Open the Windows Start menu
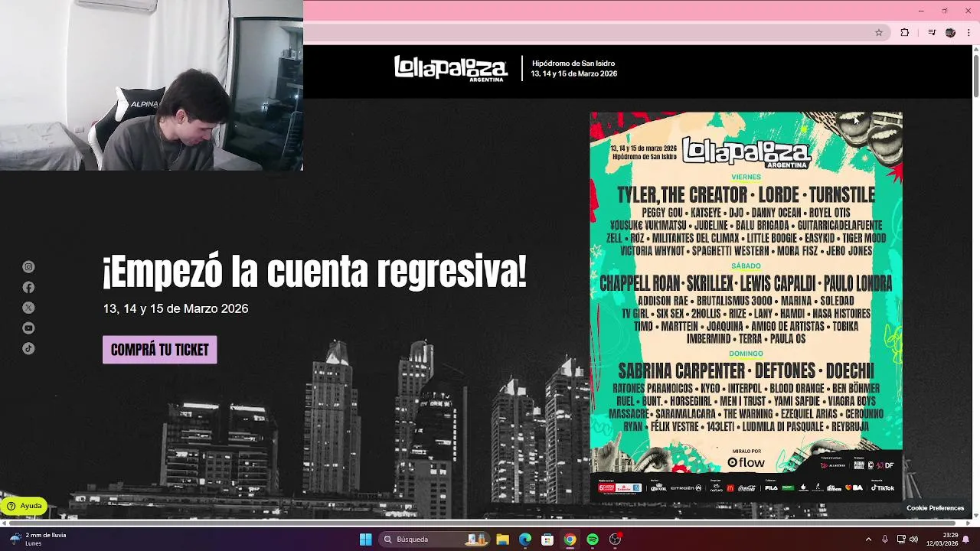Image resolution: width=980 pixels, height=551 pixels. [366, 540]
